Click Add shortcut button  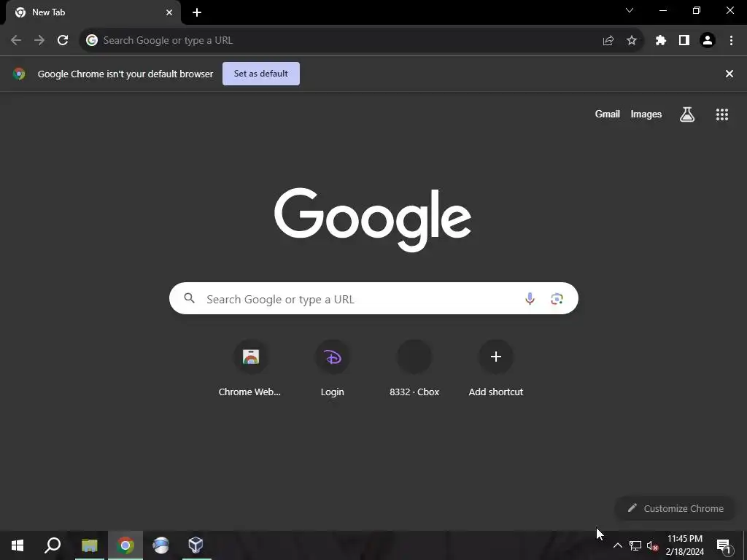click(x=496, y=369)
